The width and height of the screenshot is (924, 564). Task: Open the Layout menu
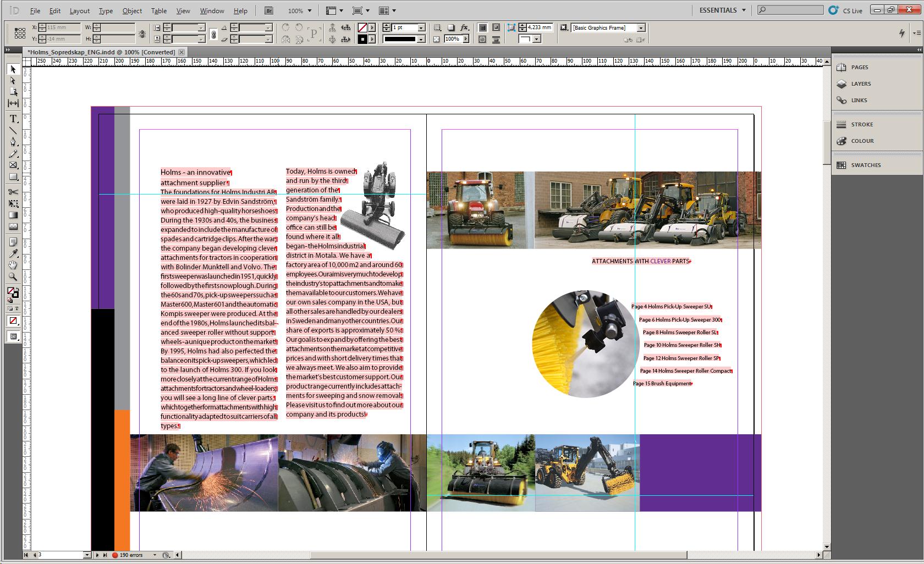pyautogui.click(x=79, y=10)
